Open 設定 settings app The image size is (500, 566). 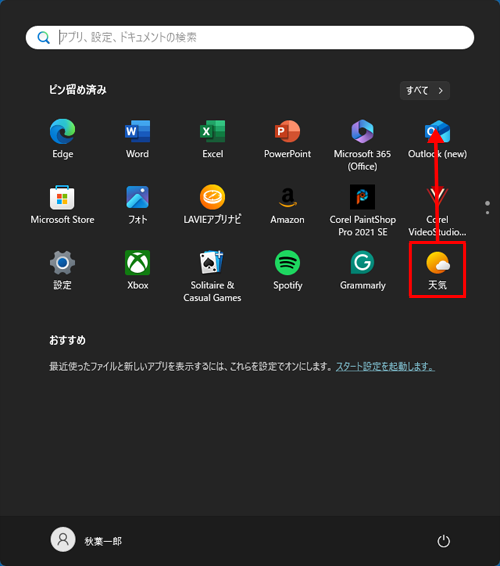pyautogui.click(x=62, y=270)
